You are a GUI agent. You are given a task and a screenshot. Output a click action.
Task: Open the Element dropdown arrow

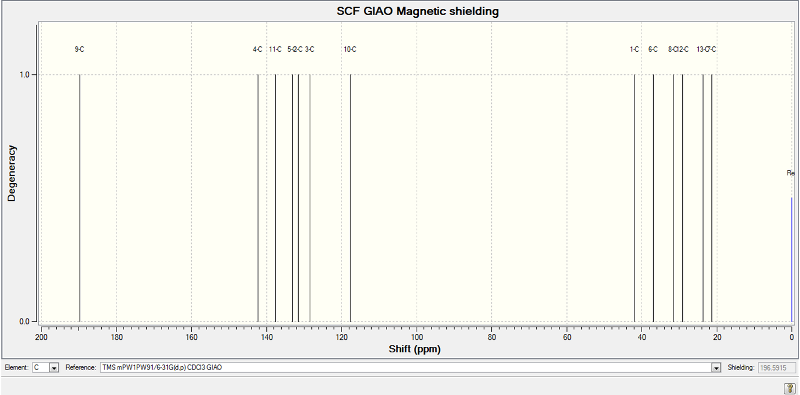[54, 368]
